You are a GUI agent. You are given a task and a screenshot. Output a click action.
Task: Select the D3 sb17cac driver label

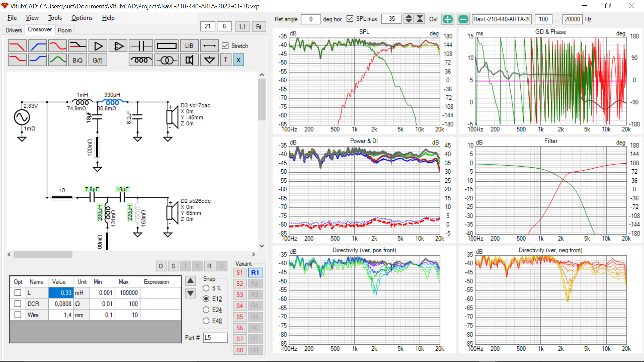pyautogui.click(x=196, y=106)
